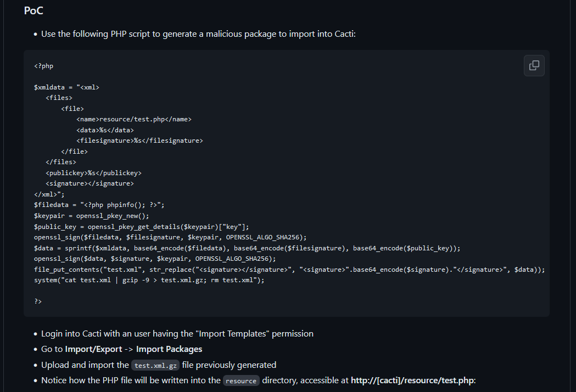Click the test.xml.gz inline code label
Screen dimensions: 576x392
click(x=155, y=365)
